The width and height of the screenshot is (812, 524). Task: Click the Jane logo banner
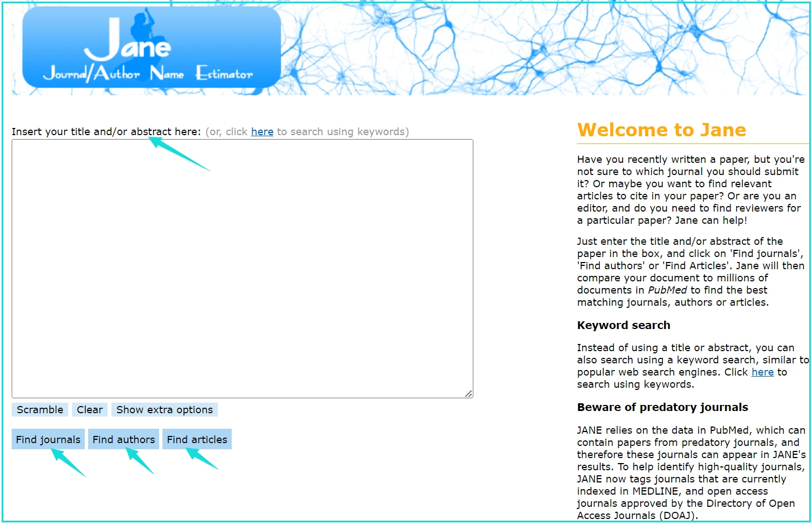(x=151, y=47)
